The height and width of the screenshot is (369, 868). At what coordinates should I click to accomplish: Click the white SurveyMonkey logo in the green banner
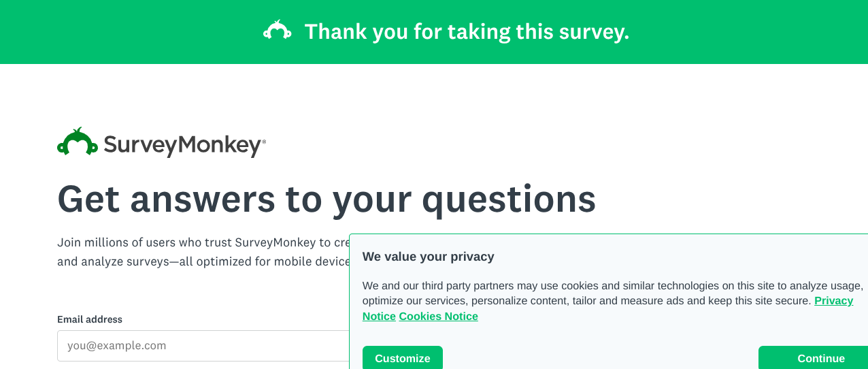278,31
